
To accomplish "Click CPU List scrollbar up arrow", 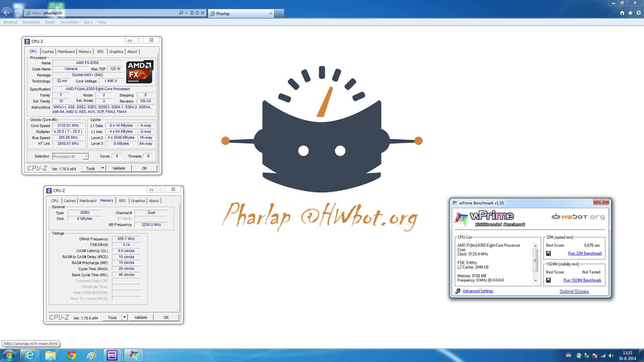I will click(536, 246).
